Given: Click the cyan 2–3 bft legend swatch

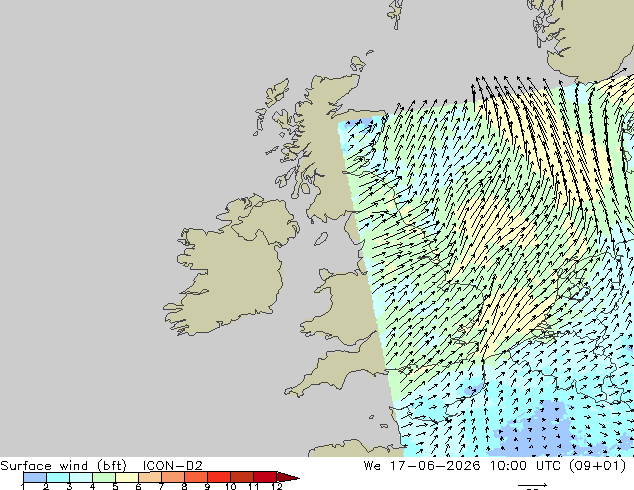Looking at the screenshot, I should (58, 477).
